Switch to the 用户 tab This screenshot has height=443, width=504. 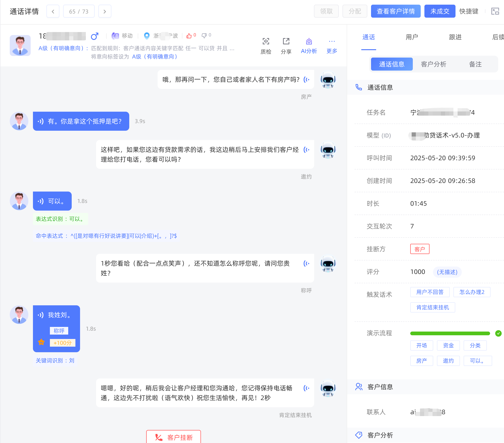pyautogui.click(x=412, y=37)
